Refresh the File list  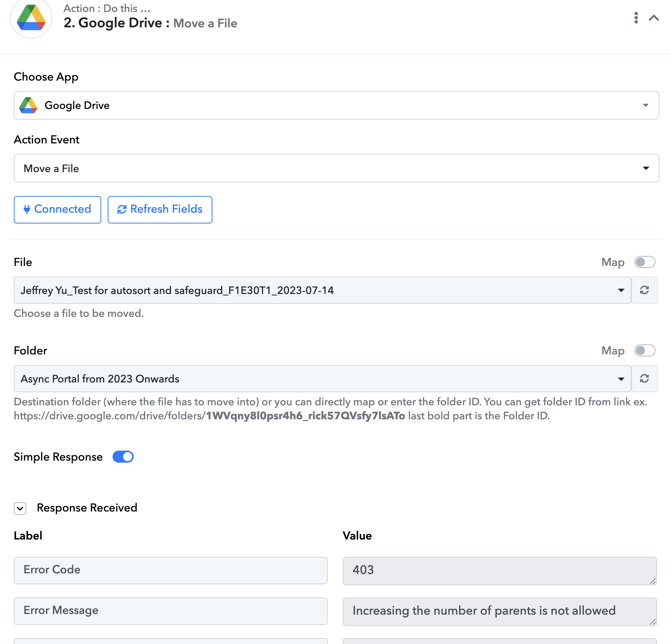(644, 290)
